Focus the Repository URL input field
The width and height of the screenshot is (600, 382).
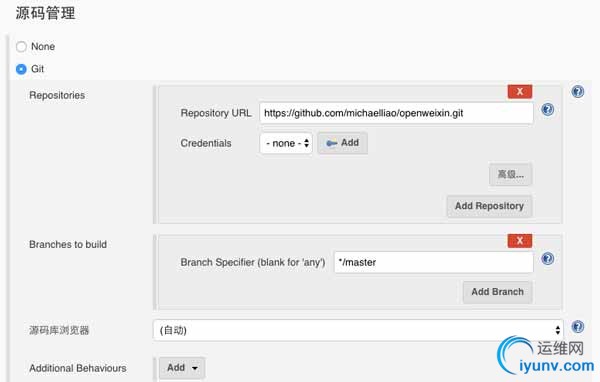point(396,113)
